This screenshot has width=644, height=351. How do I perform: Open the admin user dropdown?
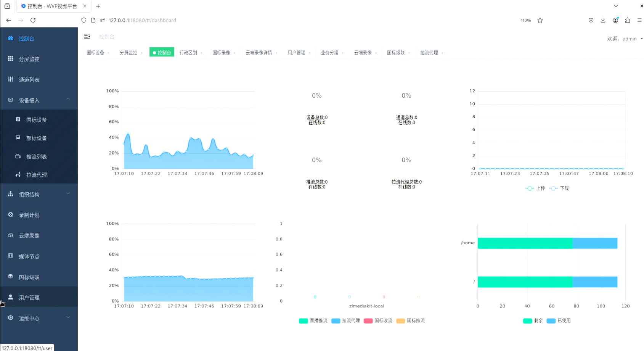[625, 39]
